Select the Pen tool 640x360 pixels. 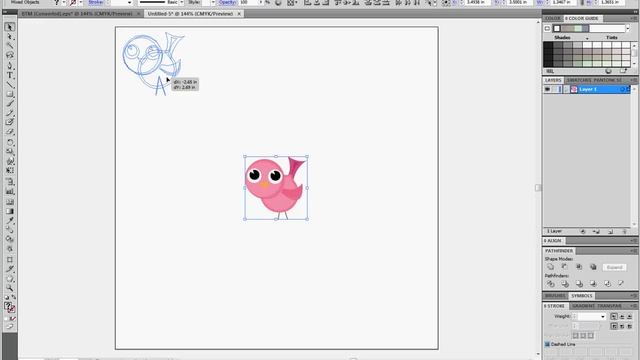point(10,65)
